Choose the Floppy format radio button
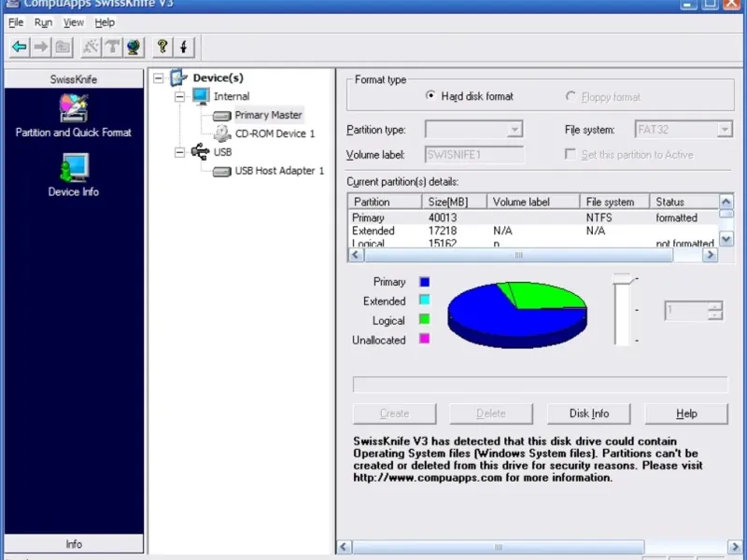The height and width of the screenshot is (560, 747). click(571, 96)
